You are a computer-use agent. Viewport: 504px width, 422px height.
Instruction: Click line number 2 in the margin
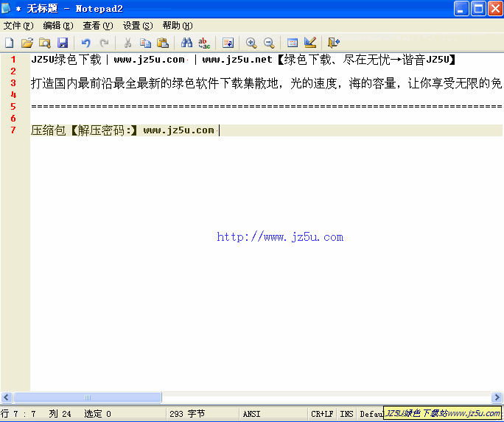[13, 71]
